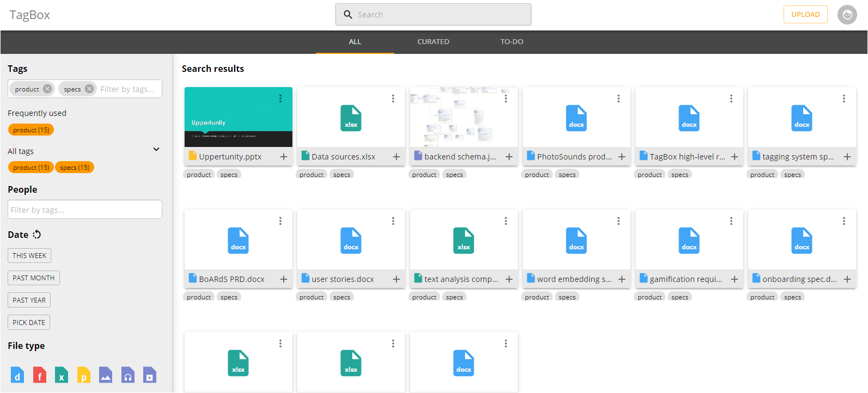Collapse the All tags section chevron
Viewport: 868px width, 393px height.
(x=156, y=149)
